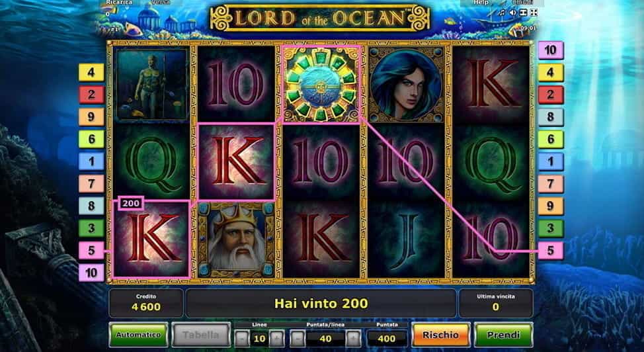Click the green-gem scatter amulet symbol
Viewport: 644px width, 352px height.
coord(321,84)
